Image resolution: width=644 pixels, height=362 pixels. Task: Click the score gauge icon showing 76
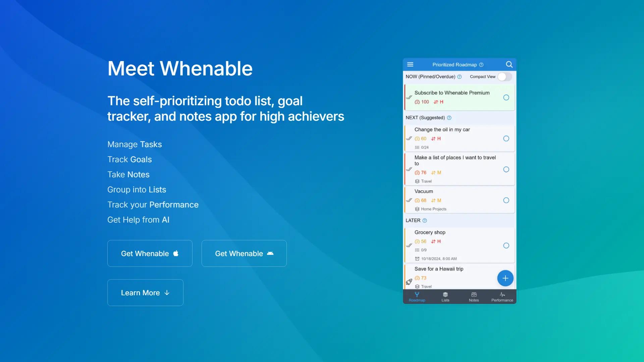(417, 173)
